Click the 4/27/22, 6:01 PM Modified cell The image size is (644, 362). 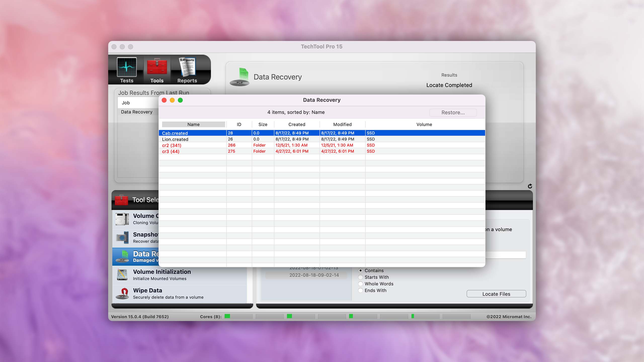point(342,151)
